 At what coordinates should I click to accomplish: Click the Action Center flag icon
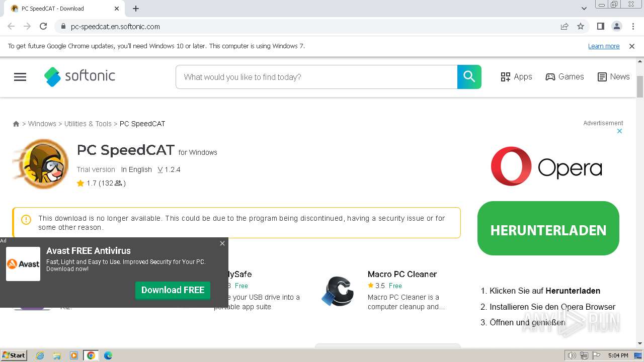click(x=596, y=355)
